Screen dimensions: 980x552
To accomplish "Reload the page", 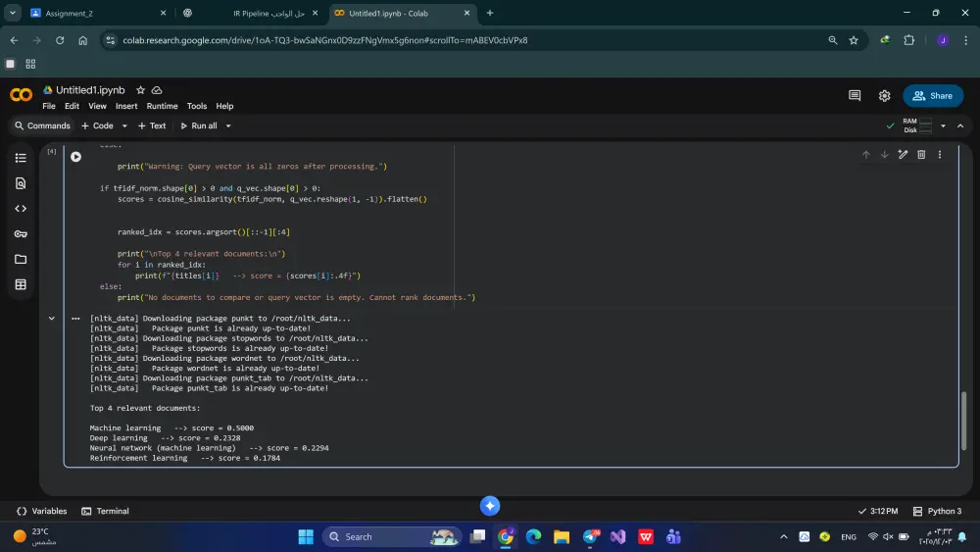I will pyautogui.click(x=60, y=40).
